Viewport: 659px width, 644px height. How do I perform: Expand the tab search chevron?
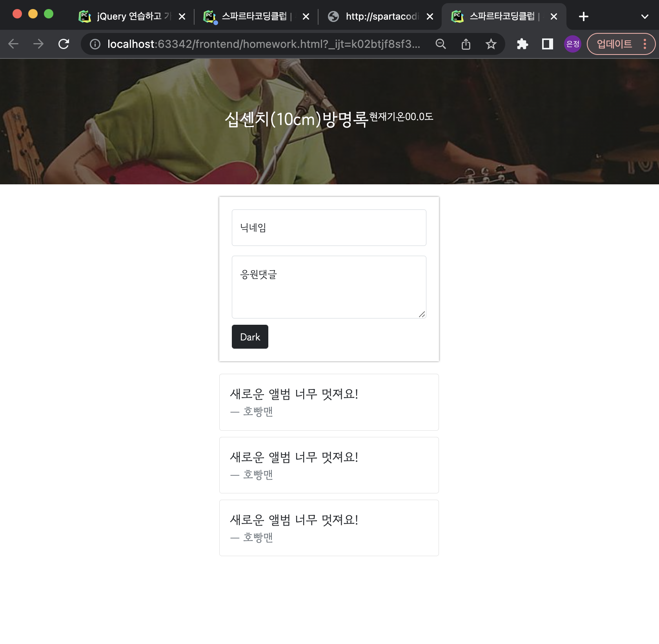click(x=645, y=16)
